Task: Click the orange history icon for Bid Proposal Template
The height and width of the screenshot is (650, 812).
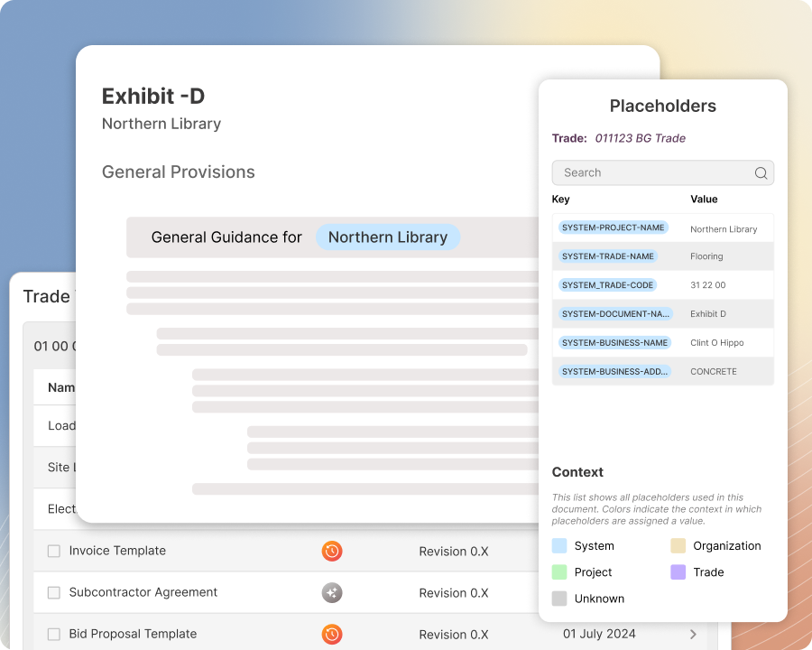Action: (332, 635)
